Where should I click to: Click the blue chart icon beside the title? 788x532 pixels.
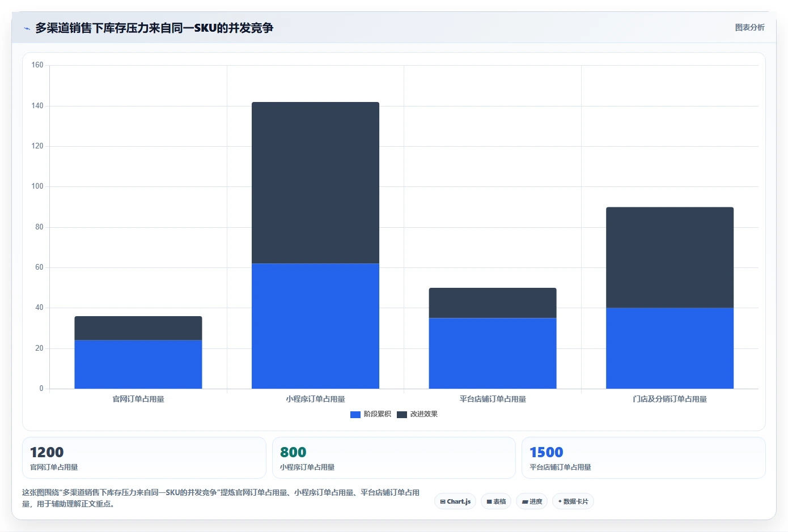click(27, 28)
